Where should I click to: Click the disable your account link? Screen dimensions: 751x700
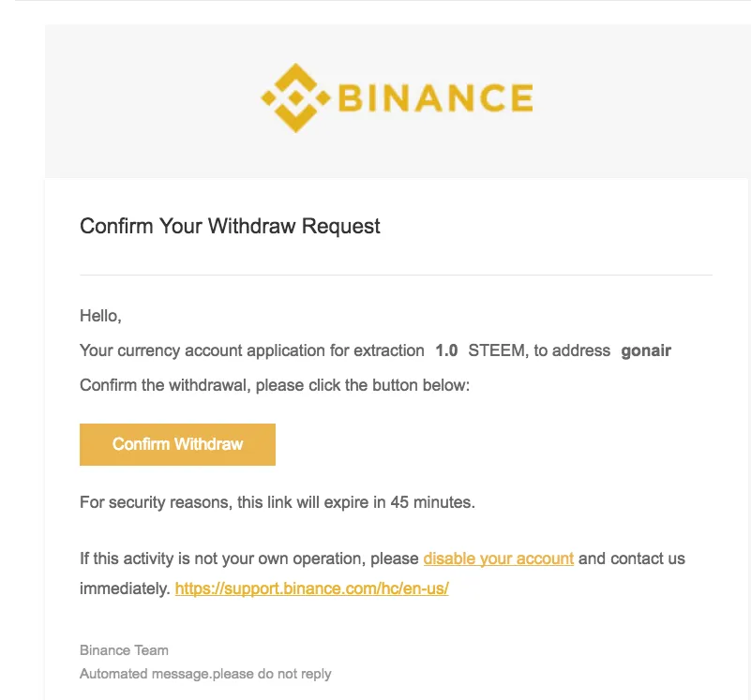tap(498, 558)
